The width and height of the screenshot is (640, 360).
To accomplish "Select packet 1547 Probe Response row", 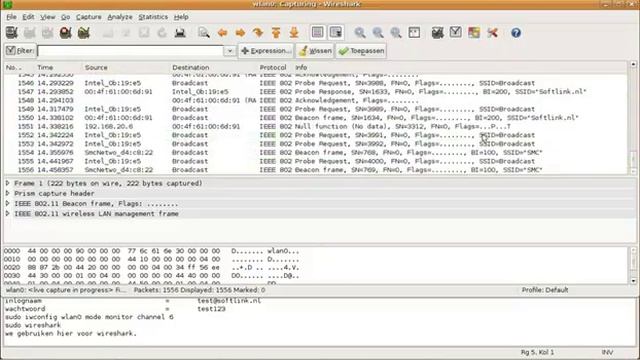I will coord(316,92).
